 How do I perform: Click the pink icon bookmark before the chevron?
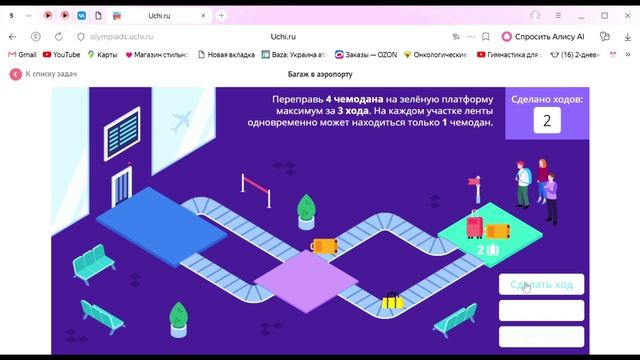(x=613, y=54)
